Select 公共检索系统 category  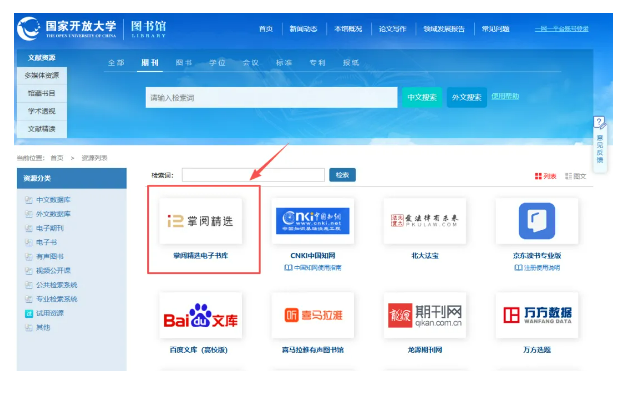click(57, 285)
